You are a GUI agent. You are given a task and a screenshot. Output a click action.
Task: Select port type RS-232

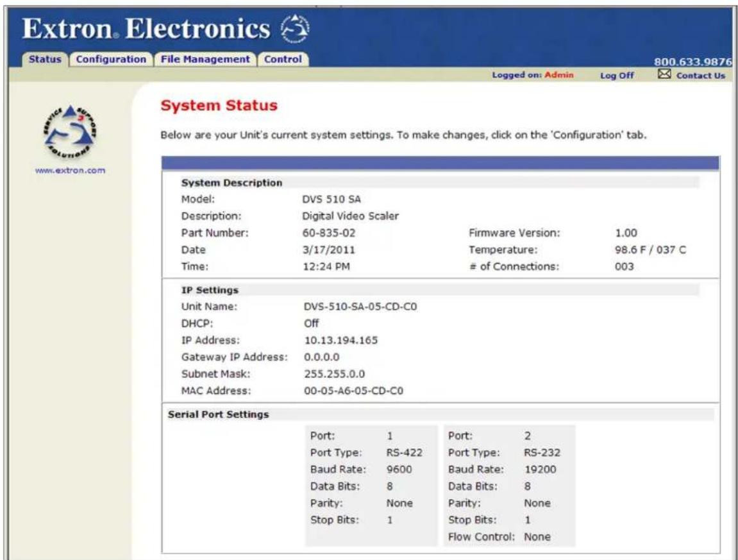[x=542, y=453]
